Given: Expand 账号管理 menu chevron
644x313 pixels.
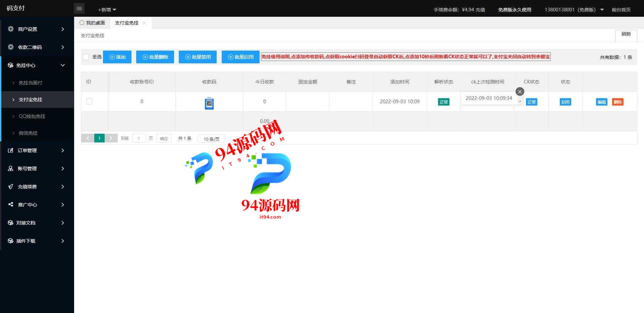Looking at the screenshot, I should point(63,169).
